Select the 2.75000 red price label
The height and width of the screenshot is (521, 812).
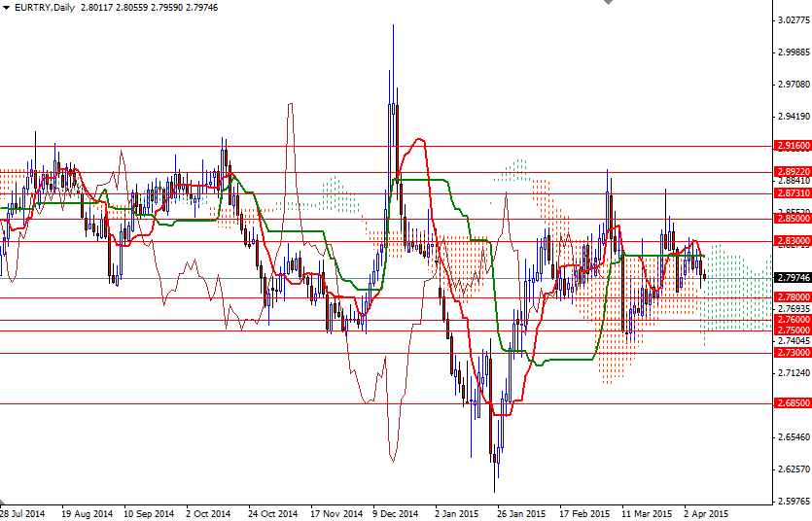(x=793, y=330)
